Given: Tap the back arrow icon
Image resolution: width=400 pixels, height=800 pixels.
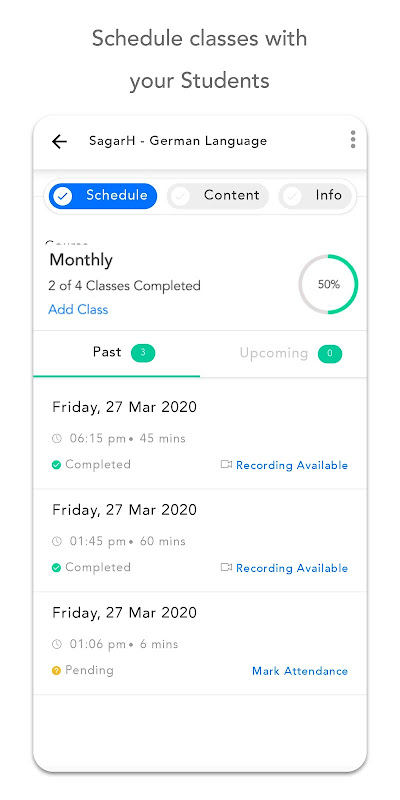Looking at the screenshot, I should pos(59,141).
